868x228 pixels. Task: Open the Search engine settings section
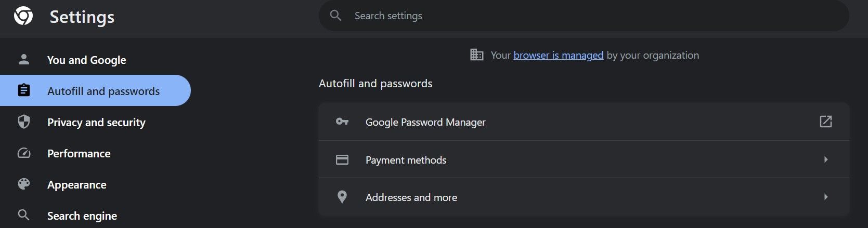(82, 216)
